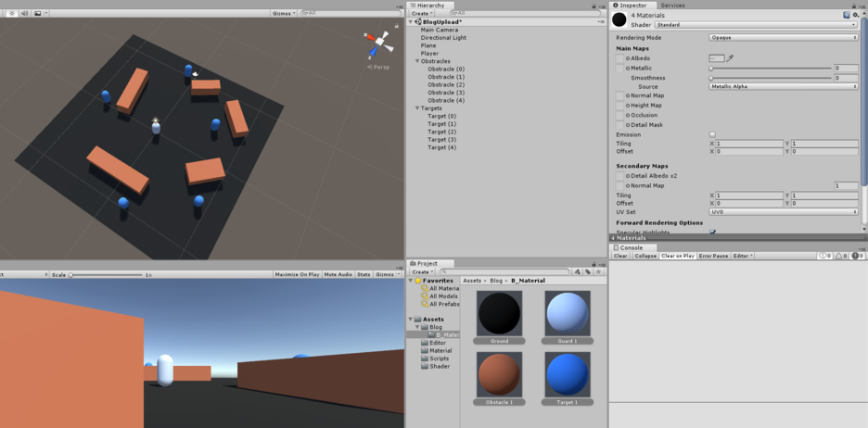Click the Blog breadcrumb
This screenshot has width=868, height=428.
point(496,281)
